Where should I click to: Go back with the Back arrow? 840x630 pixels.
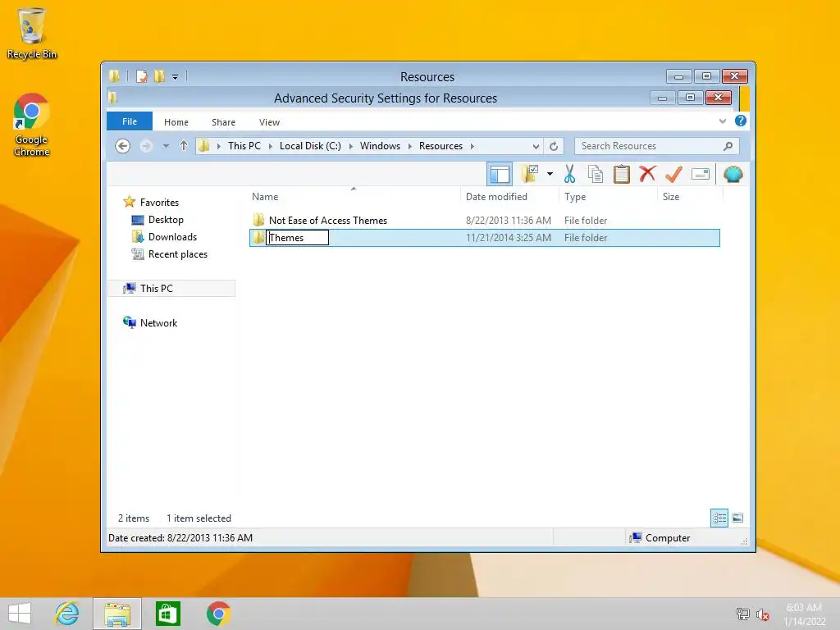123,146
